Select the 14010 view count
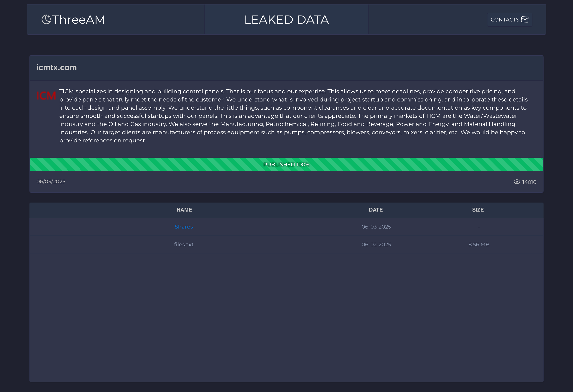Screen dimensions: 573x392 529,182
